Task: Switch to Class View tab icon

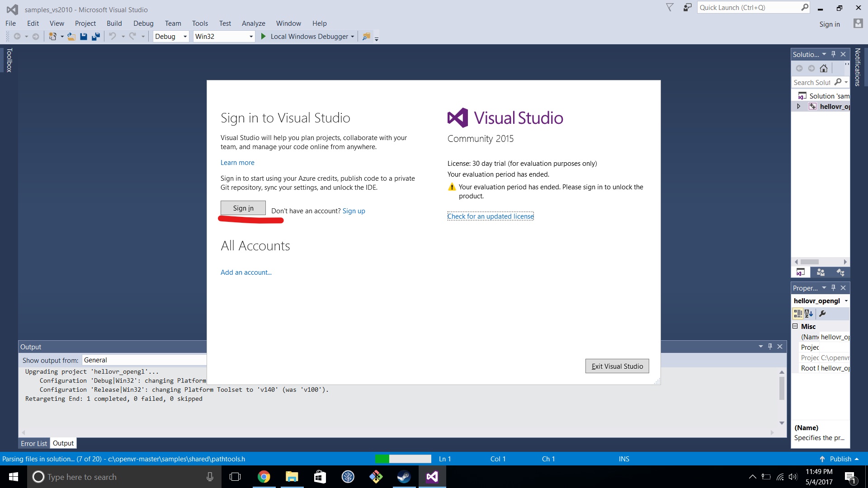Action: point(840,272)
